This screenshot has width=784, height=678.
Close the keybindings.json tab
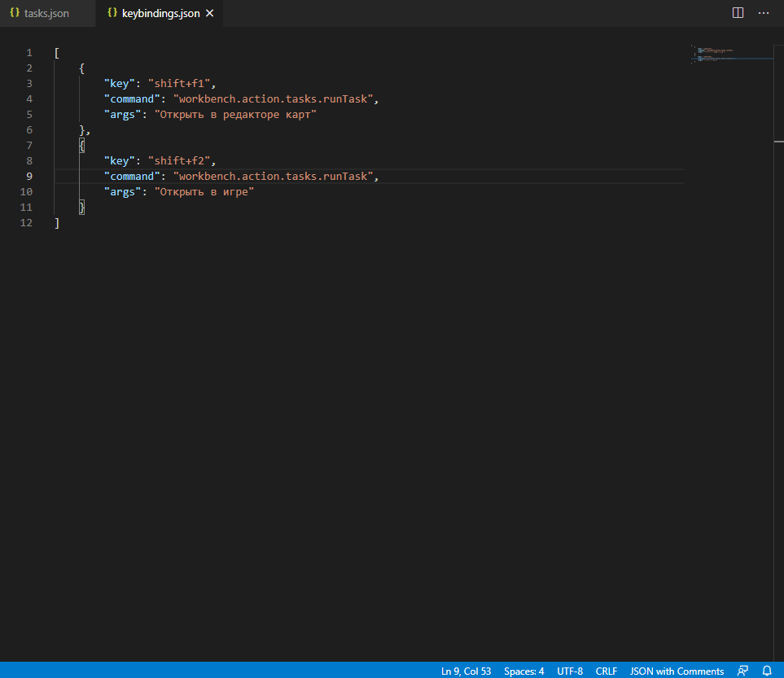click(x=210, y=14)
